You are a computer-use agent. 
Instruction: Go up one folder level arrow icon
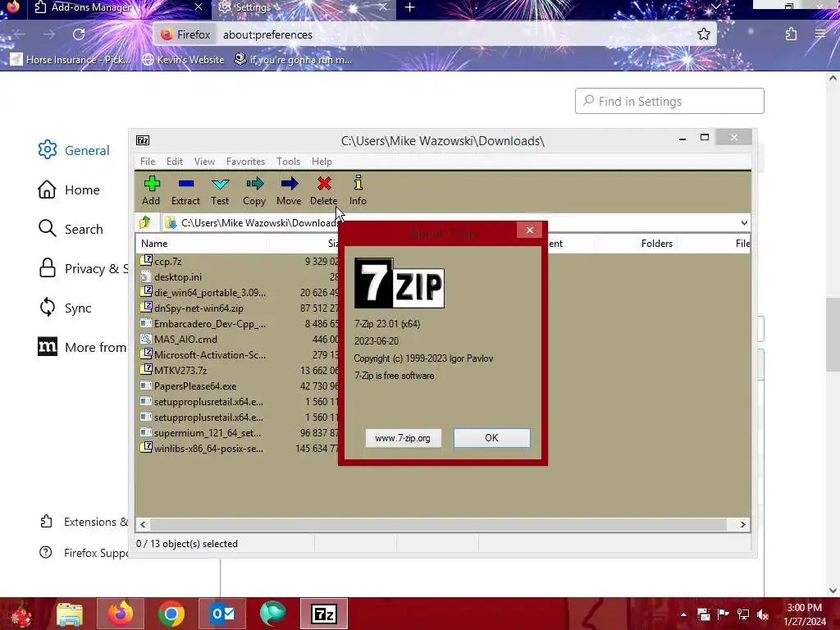pyautogui.click(x=145, y=222)
